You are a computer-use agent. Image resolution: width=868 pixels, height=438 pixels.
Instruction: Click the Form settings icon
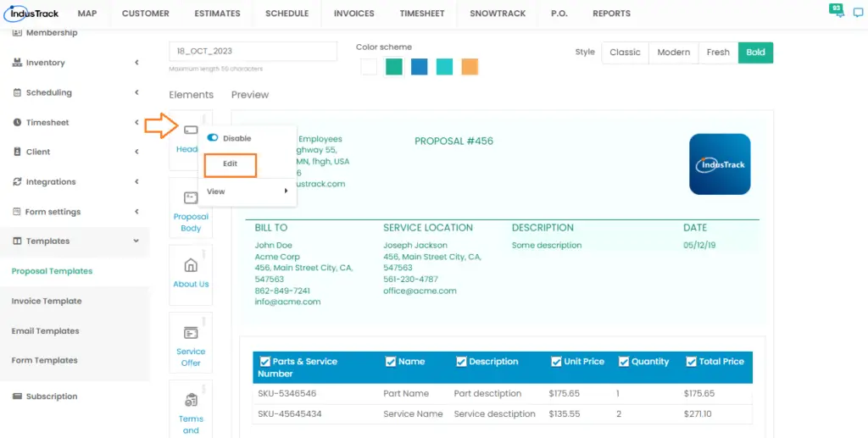pyautogui.click(x=17, y=211)
